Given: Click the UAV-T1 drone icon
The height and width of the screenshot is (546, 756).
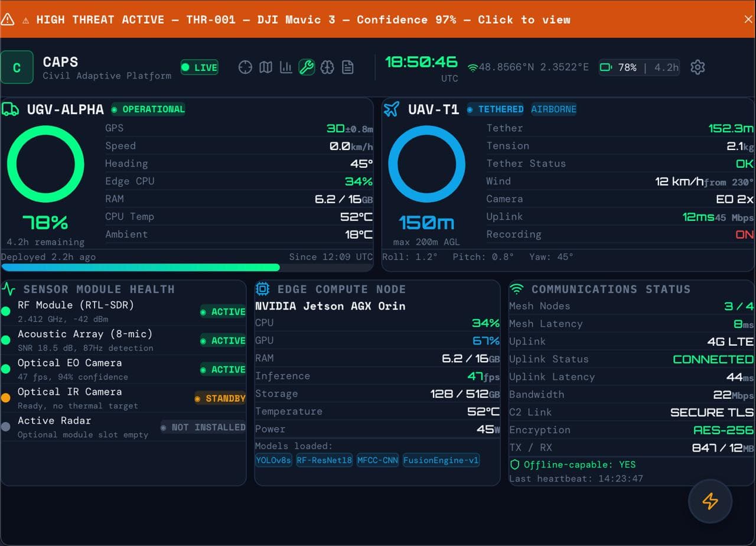Looking at the screenshot, I should point(391,109).
